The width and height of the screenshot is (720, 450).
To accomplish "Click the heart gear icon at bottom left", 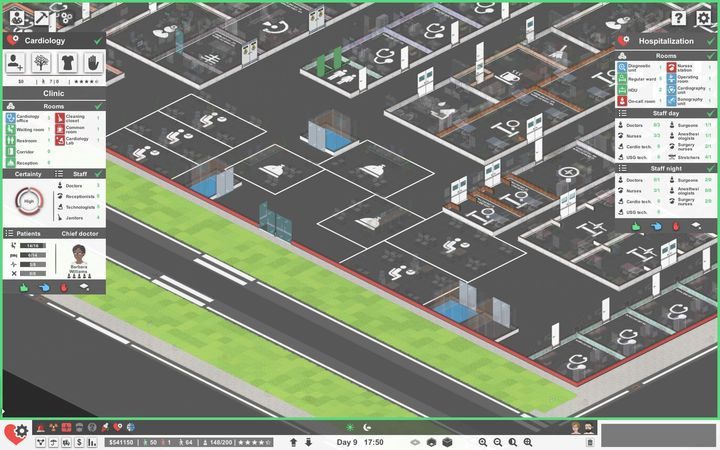I will click(x=16, y=432).
